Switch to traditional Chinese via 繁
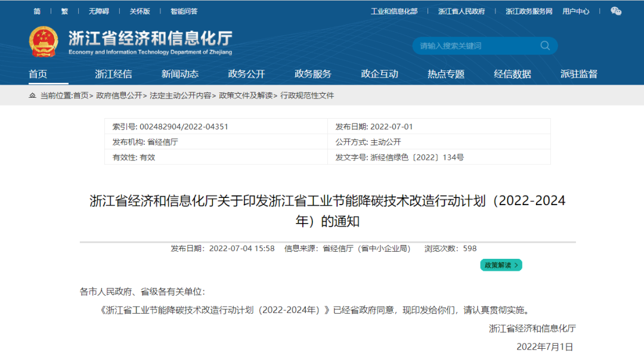Screen dimensions: 644x356 coord(64,11)
